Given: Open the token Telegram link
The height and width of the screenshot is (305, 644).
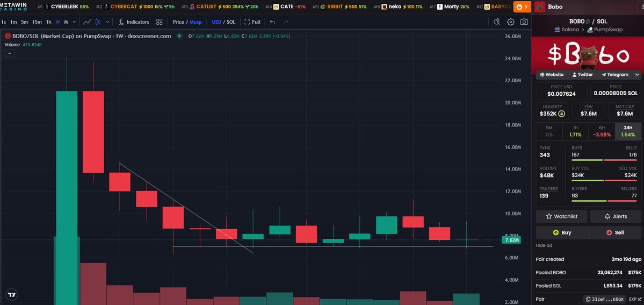Looking at the screenshot, I should click(x=615, y=74).
